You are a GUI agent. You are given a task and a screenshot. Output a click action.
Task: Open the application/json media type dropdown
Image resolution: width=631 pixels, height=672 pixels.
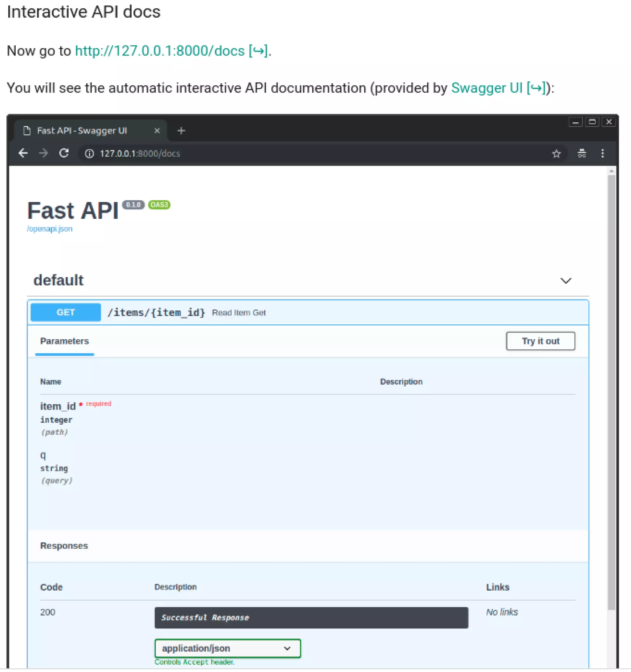(227, 648)
